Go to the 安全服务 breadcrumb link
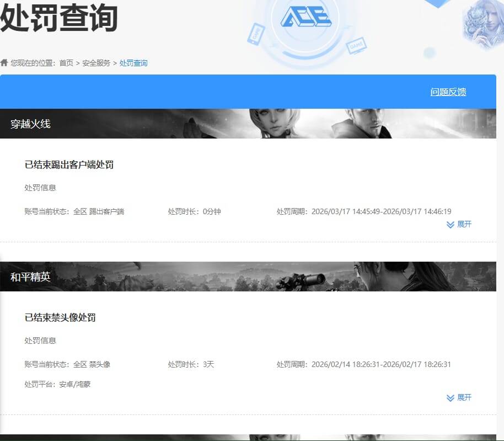The image size is (504, 441). click(96, 63)
